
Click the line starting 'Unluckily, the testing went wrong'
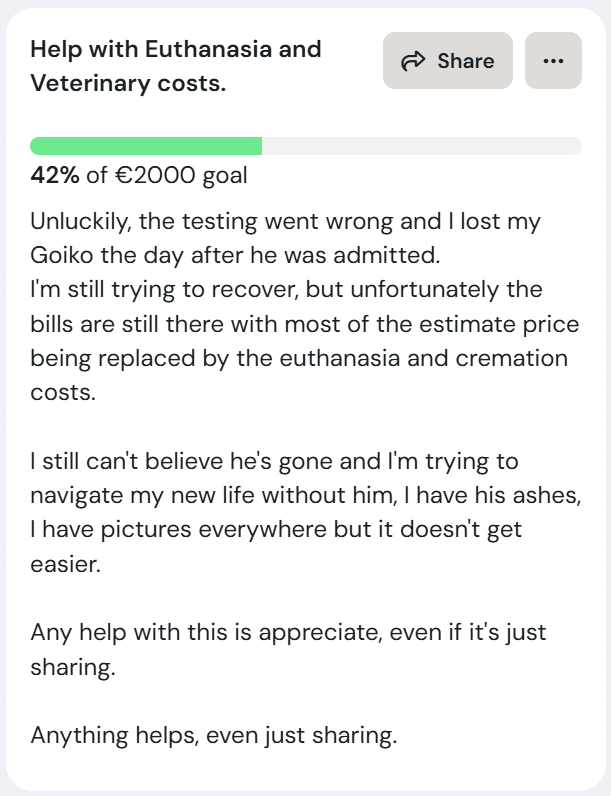pos(285,220)
